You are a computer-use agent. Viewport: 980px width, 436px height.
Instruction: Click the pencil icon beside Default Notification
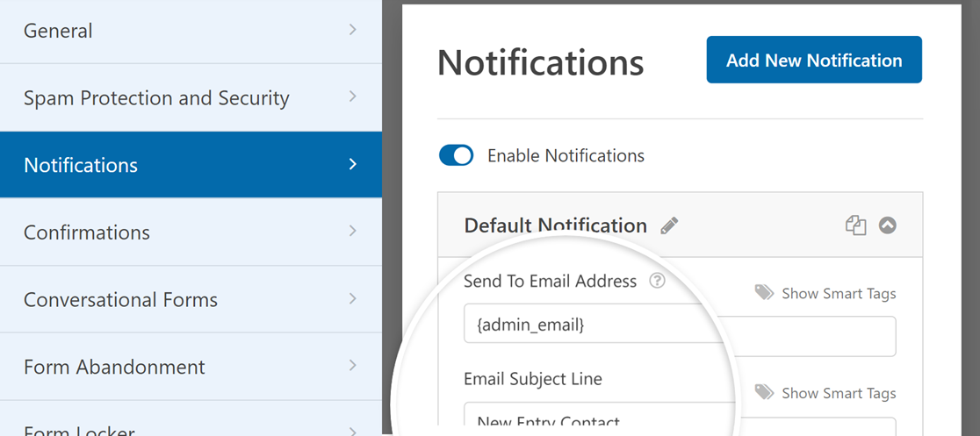[669, 225]
